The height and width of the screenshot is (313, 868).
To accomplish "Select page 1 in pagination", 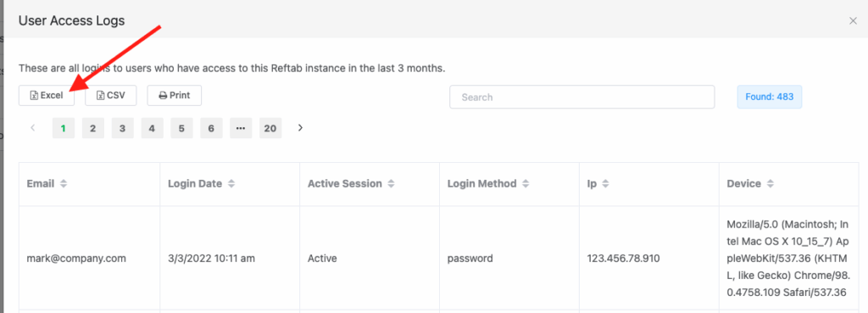I will click(63, 128).
